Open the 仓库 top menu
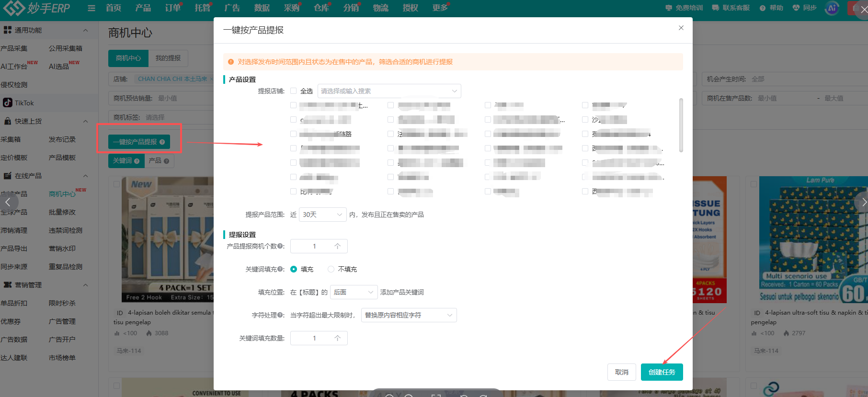This screenshot has width=868, height=397. [321, 8]
